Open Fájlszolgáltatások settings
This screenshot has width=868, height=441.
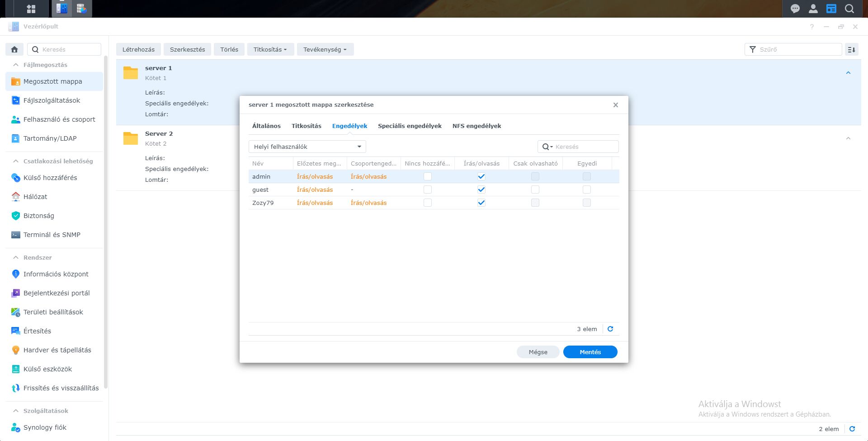point(54,100)
